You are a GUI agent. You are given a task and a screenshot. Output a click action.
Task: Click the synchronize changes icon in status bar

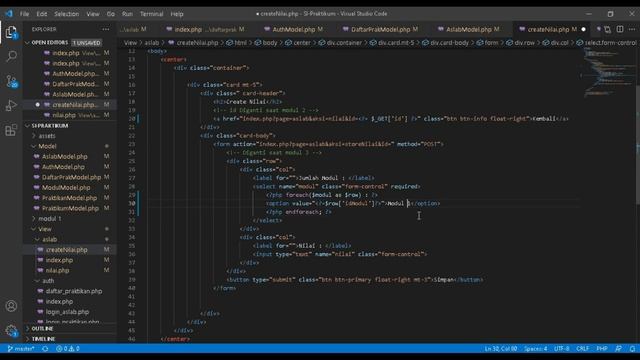(45, 349)
